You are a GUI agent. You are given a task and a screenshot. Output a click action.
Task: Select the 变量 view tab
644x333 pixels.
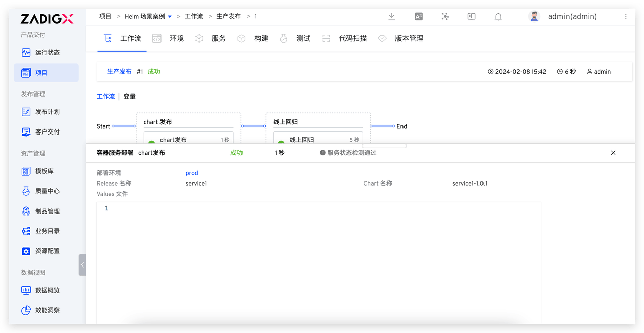coord(129,97)
